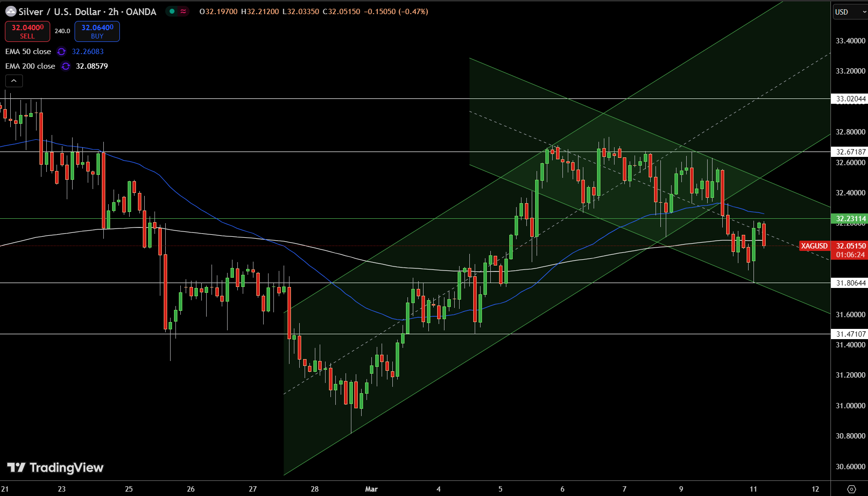This screenshot has height=496, width=868.
Task: Click the date 11 on time axis
Action: click(x=753, y=489)
